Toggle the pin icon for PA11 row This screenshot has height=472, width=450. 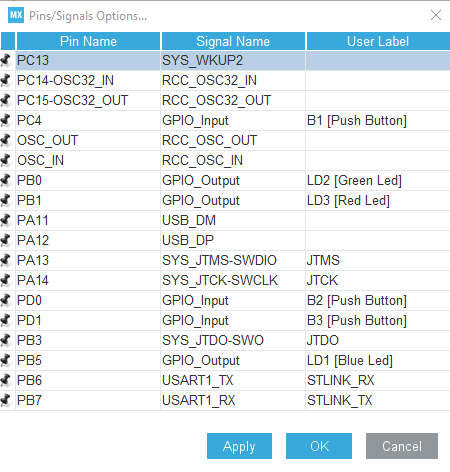coord(5,220)
